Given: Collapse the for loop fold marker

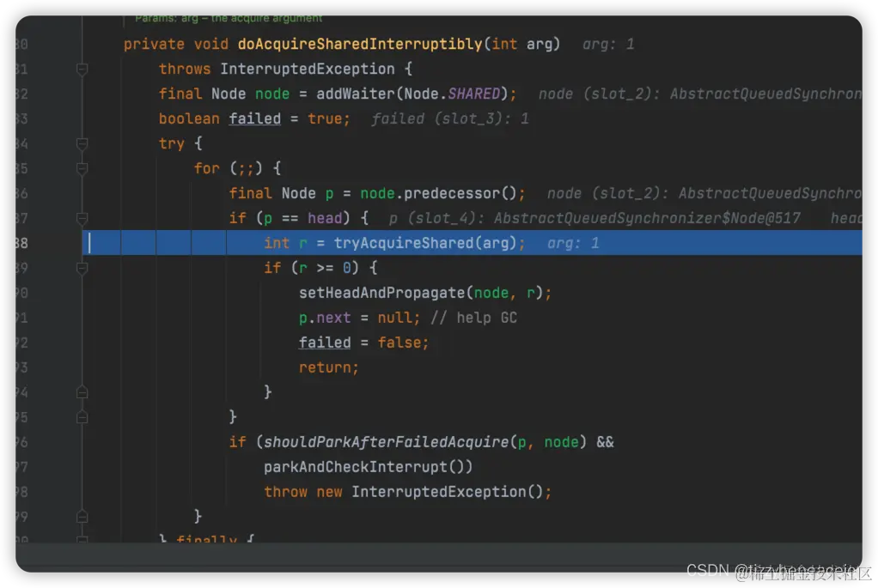Looking at the screenshot, I should click(82, 168).
